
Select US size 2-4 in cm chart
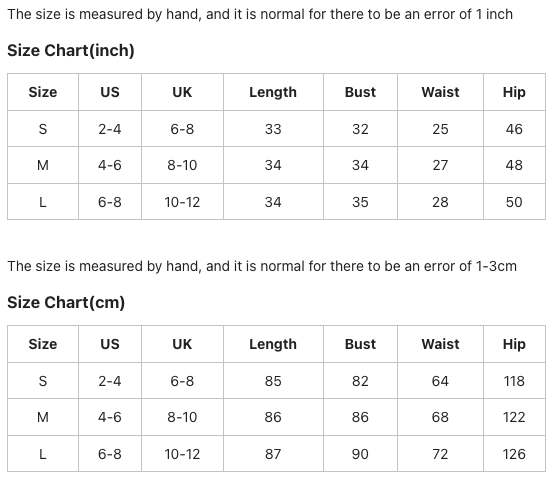pos(110,381)
